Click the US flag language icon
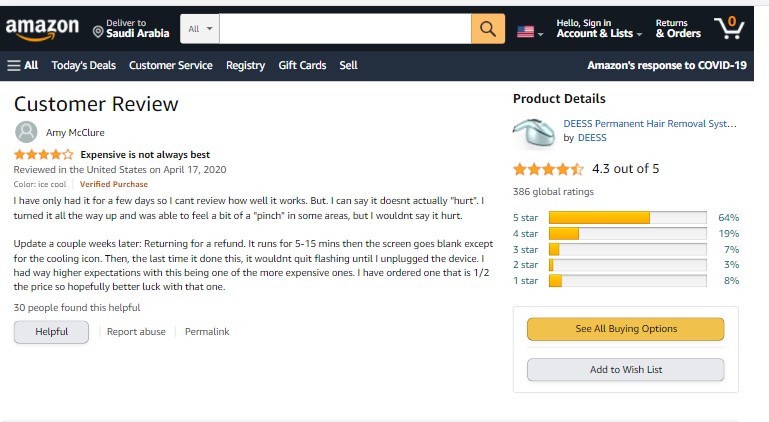Screen dimensions: 769x422 point(526,31)
